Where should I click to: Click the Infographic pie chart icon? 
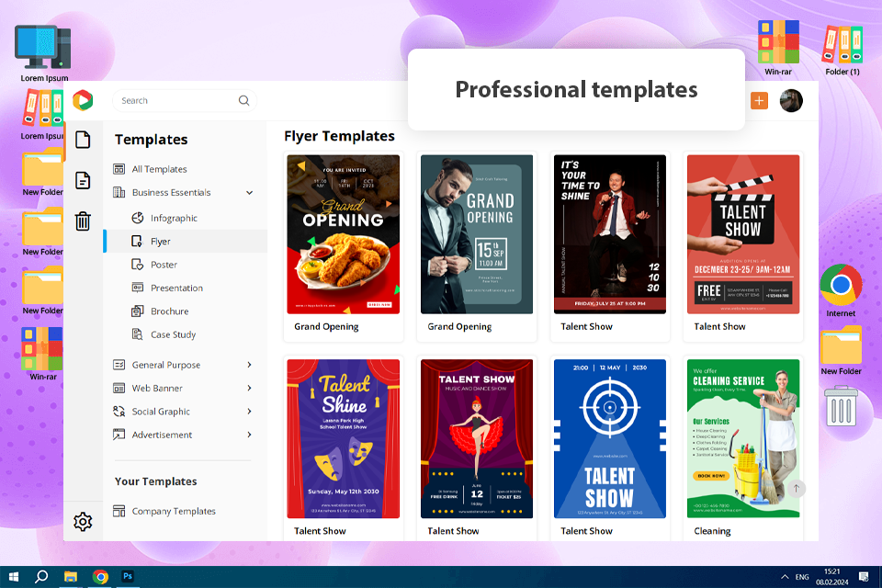tap(137, 218)
